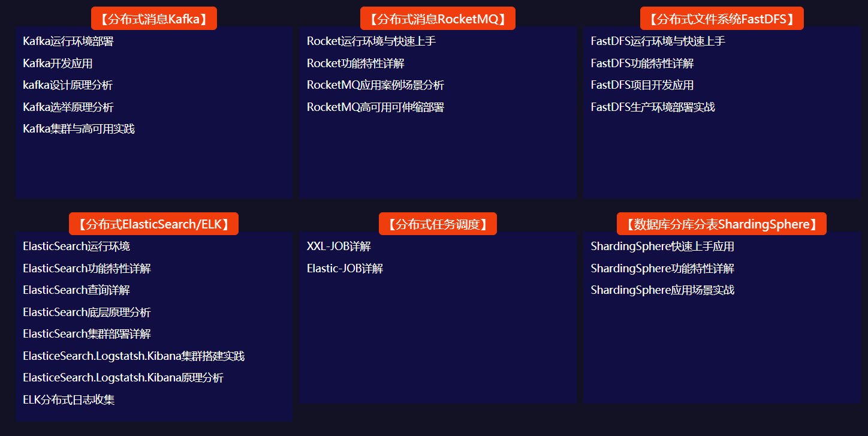Screen dimensions: 868x436
Task: Select the text Rocket功能特性详解
Action: pos(355,64)
